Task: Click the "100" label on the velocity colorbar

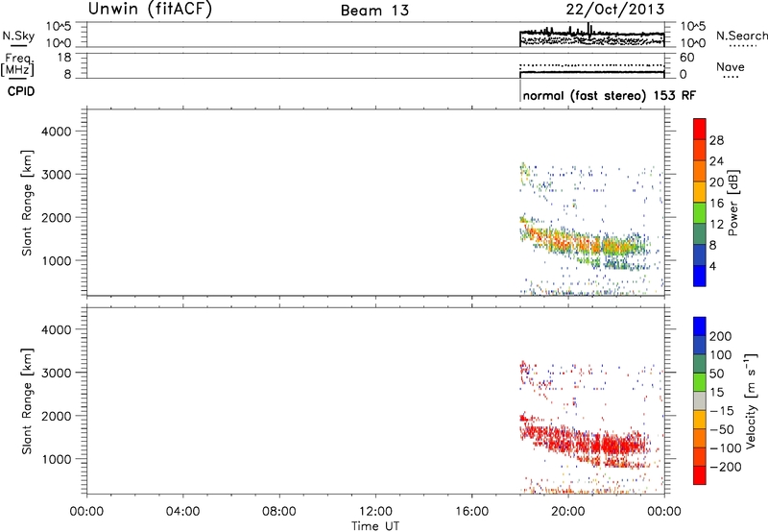Action: coord(721,355)
